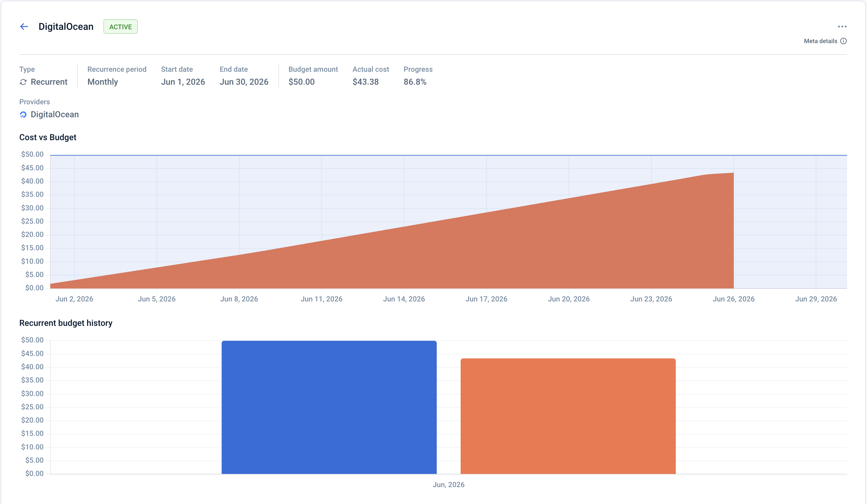Click the Recurrence period field label
This screenshot has width=867, height=504.
[x=117, y=69]
